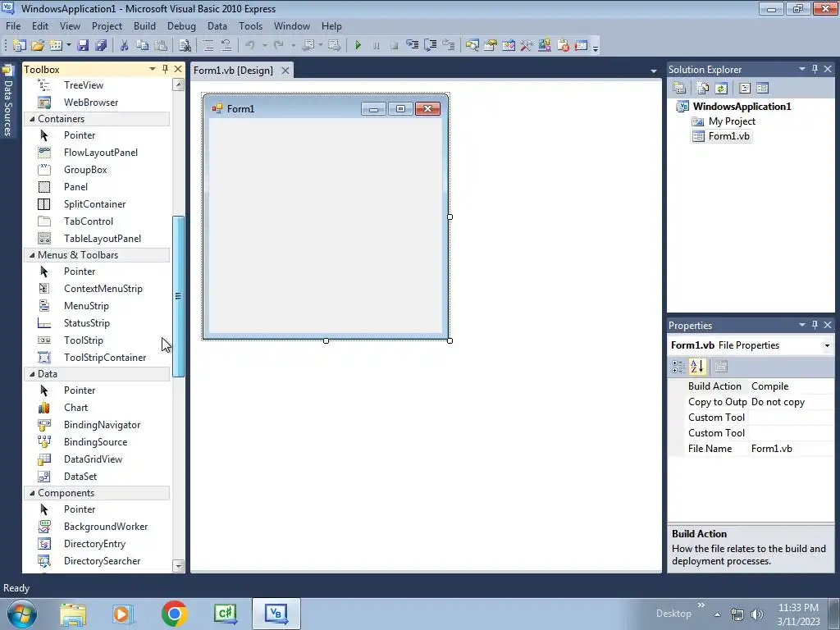Viewport: 840px width, 630px height.
Task: Click View Code icon in Solution Explorer
Action: [745, 89]
